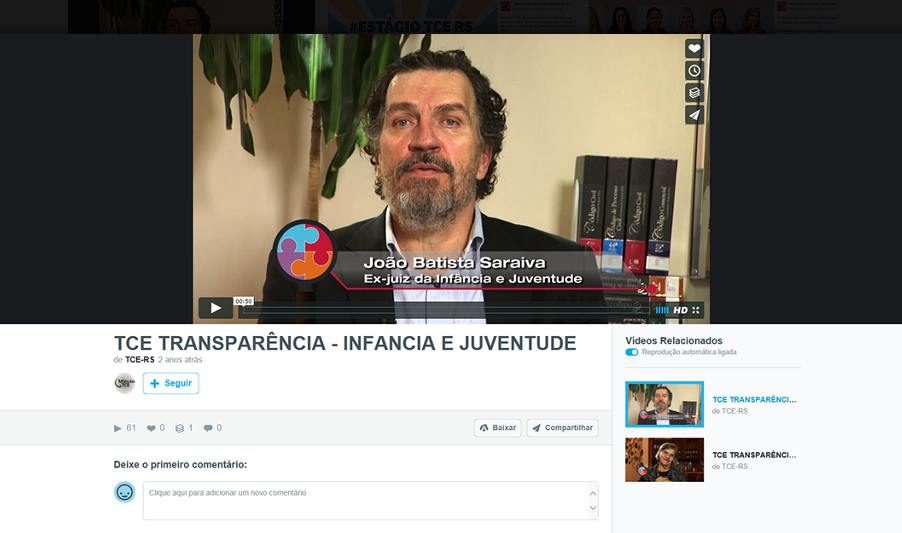Toggle autoplay Reprodução automática switch
The width and height of the screenshot is (902, 533).
tap(632, 352)
